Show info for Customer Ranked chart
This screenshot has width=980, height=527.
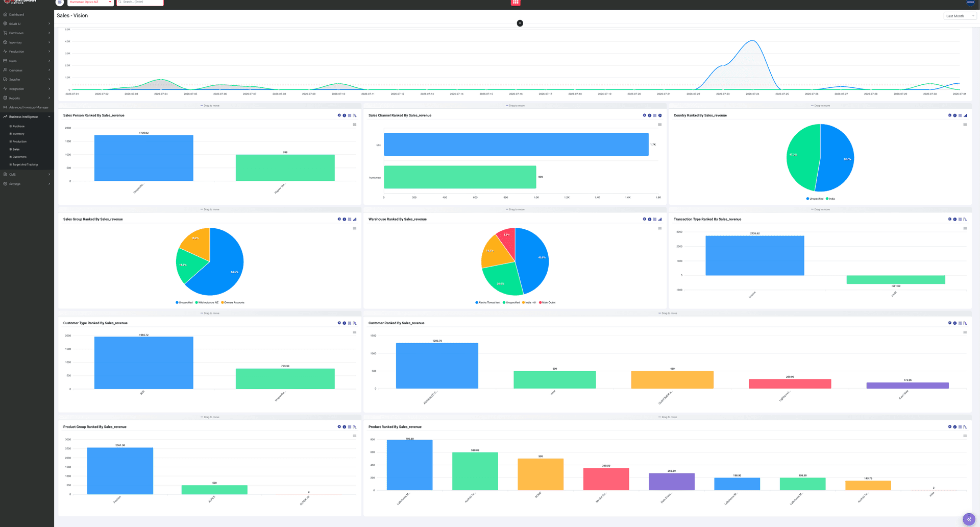pos(955,323)
